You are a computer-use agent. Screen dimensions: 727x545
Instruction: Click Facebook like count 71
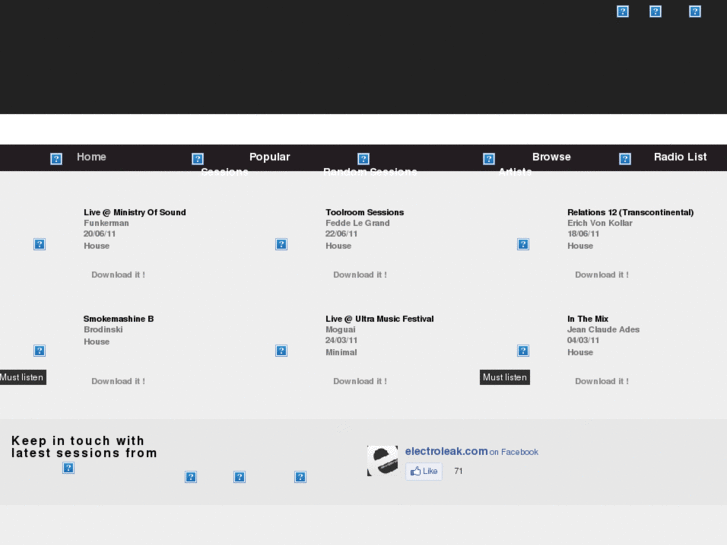tap(459, 471)
